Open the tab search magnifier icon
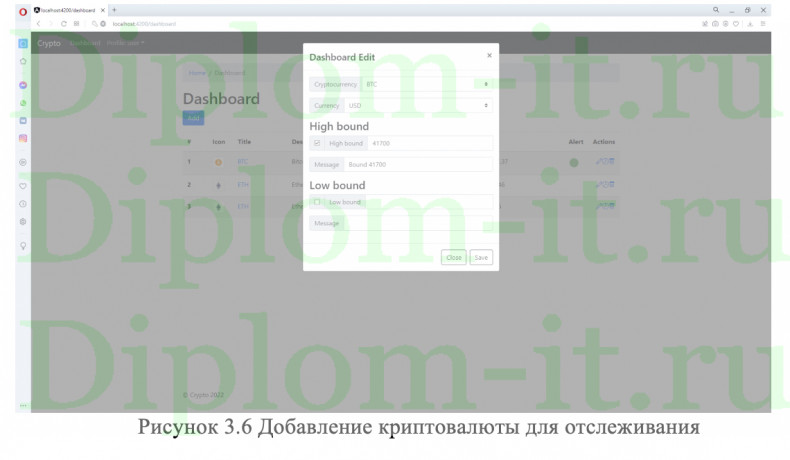The width and height of the screenshot is (790, 460). click(715, 10)
